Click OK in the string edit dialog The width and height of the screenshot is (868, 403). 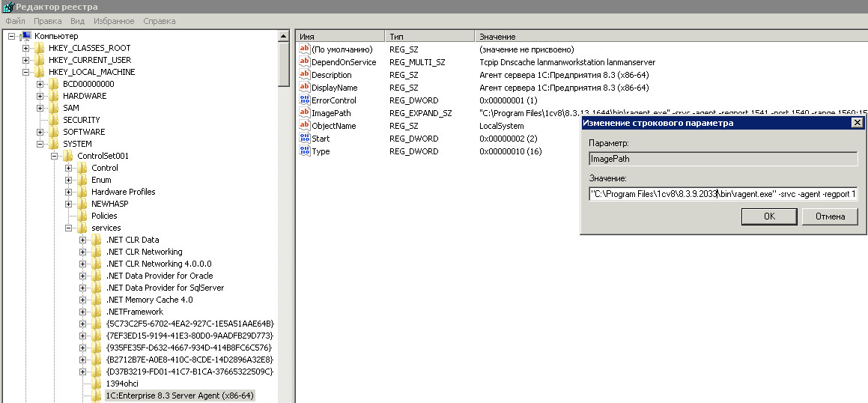point(769,216)
